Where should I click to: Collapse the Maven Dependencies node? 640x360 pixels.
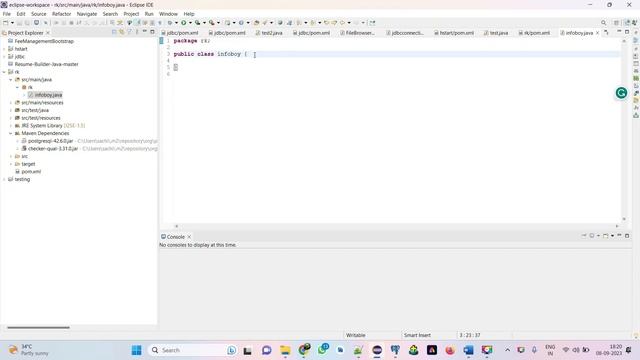pos(11,133)
